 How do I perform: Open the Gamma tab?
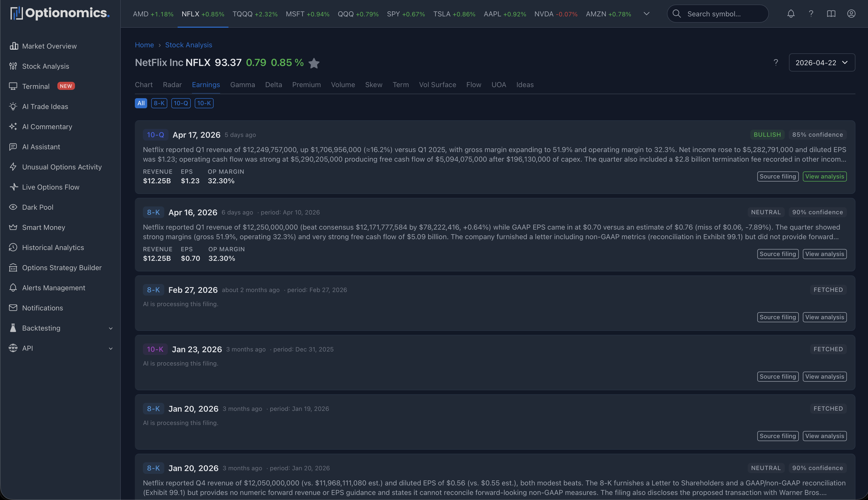coord(243,85)
